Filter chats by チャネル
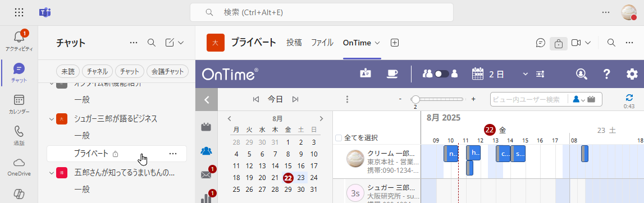Screen dimensions: 644x203 (97, 71)
